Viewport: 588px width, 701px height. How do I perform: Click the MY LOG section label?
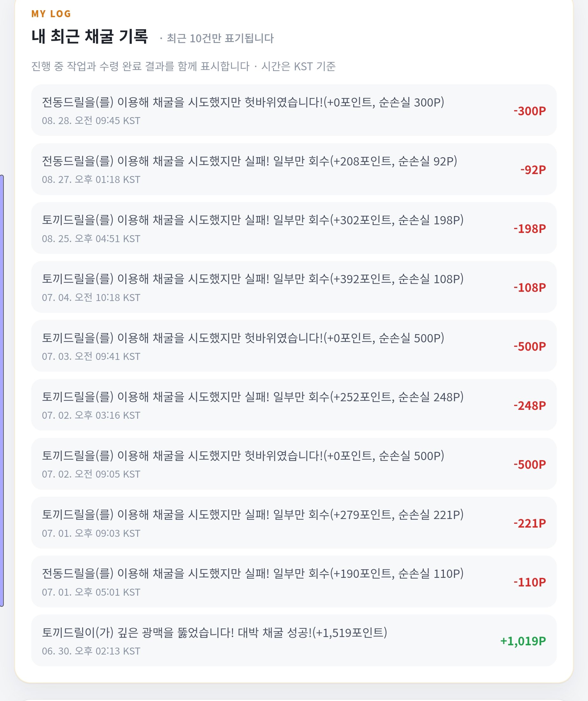click(51, 14)
